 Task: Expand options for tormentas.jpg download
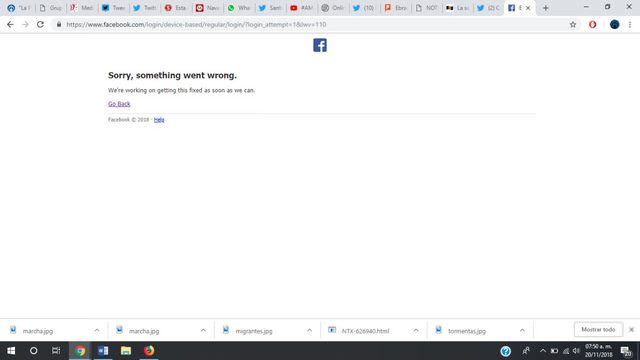tap(522, 330)
